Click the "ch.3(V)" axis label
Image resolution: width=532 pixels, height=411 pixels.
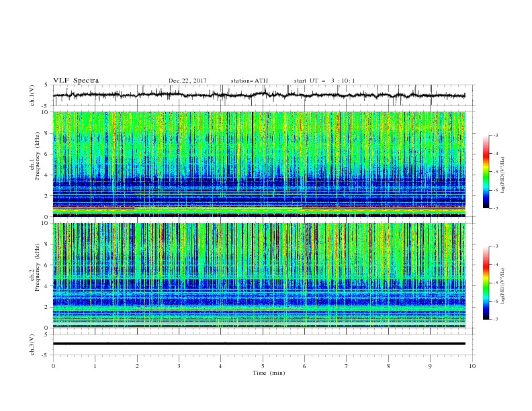tap(32, 345)
